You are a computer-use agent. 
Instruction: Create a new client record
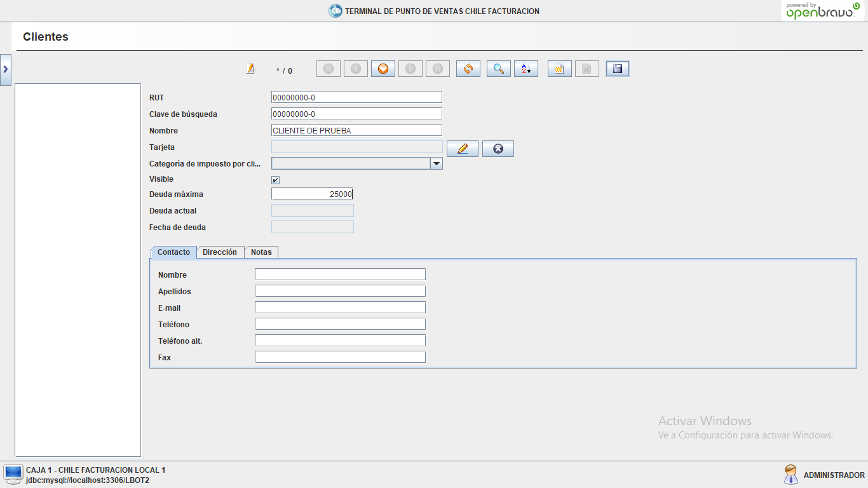click(560, 69)
